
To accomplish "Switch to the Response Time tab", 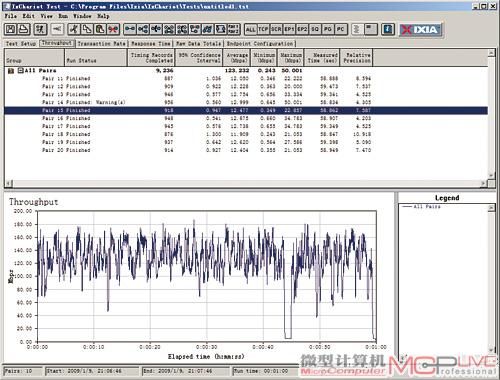I will (151, 44).
